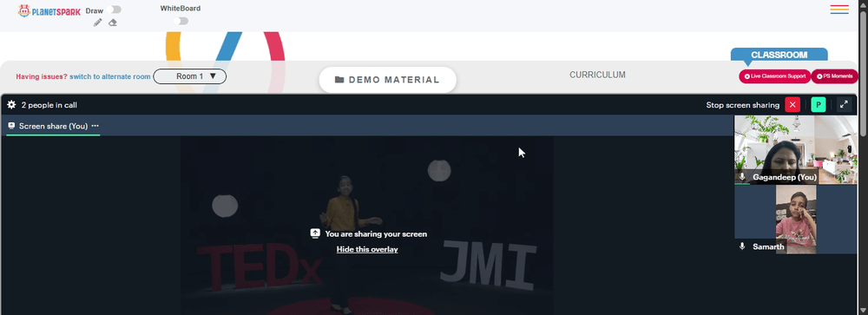
Task: Click Live Classroom Support button
Action: click(774, 76)
